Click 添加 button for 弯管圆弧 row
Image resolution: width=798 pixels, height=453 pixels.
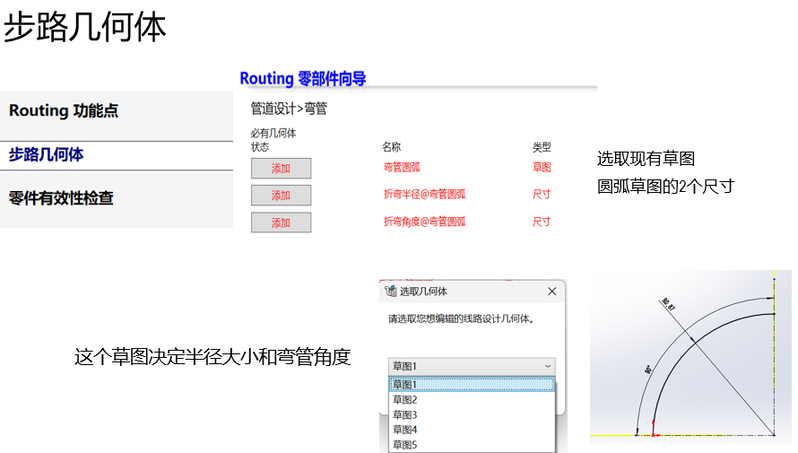coord(281,168)
